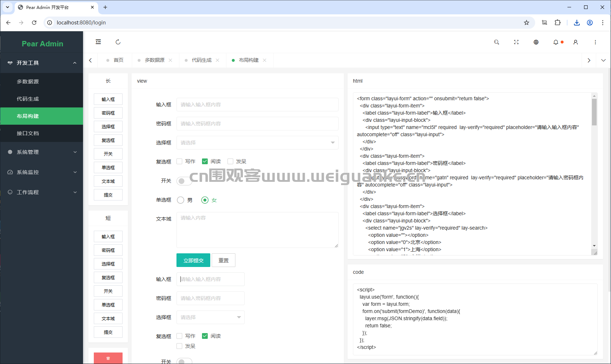
Task: Click the refresh page icon in header
Action: (x=118, y=42)
